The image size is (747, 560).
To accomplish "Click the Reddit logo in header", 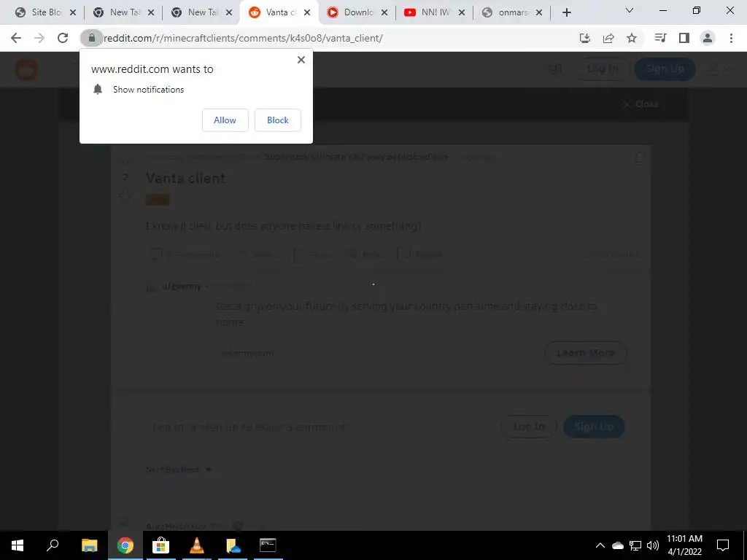I will (x=26, y=69).
